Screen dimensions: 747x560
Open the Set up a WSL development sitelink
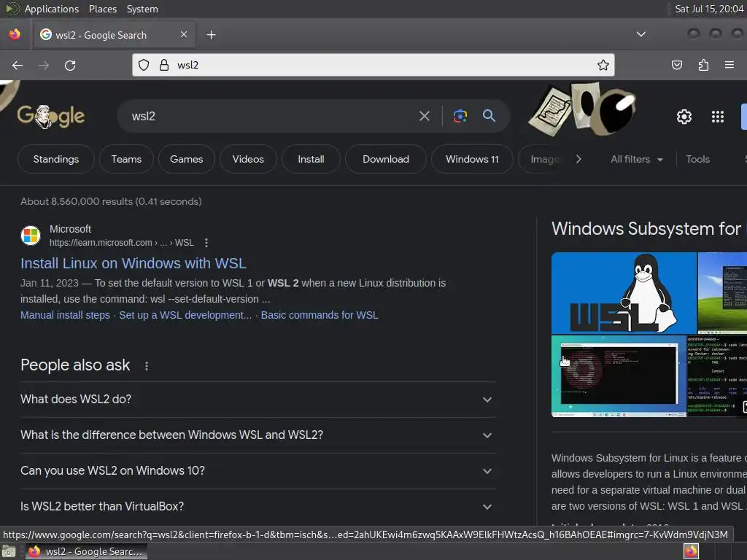point(185,315)
